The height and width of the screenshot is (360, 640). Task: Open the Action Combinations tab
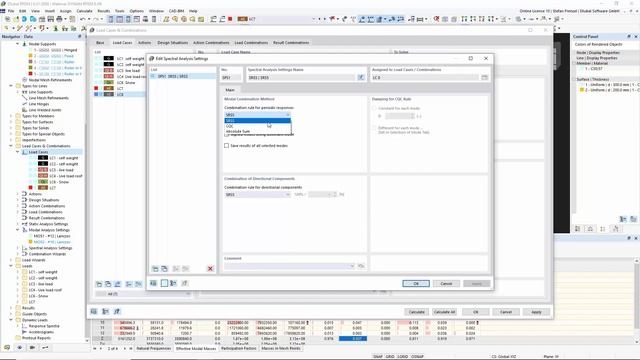coord(211,42)
